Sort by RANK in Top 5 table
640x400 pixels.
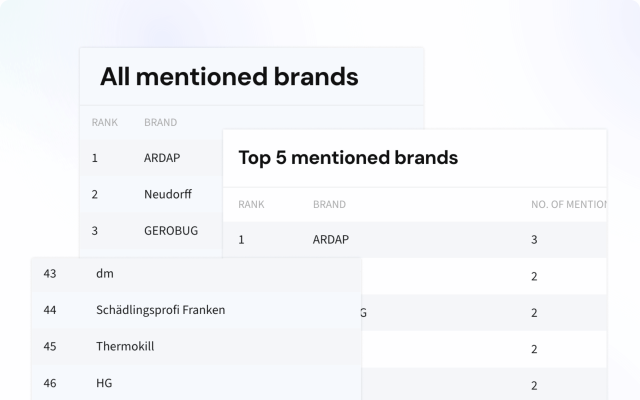(x=251, y=204)
